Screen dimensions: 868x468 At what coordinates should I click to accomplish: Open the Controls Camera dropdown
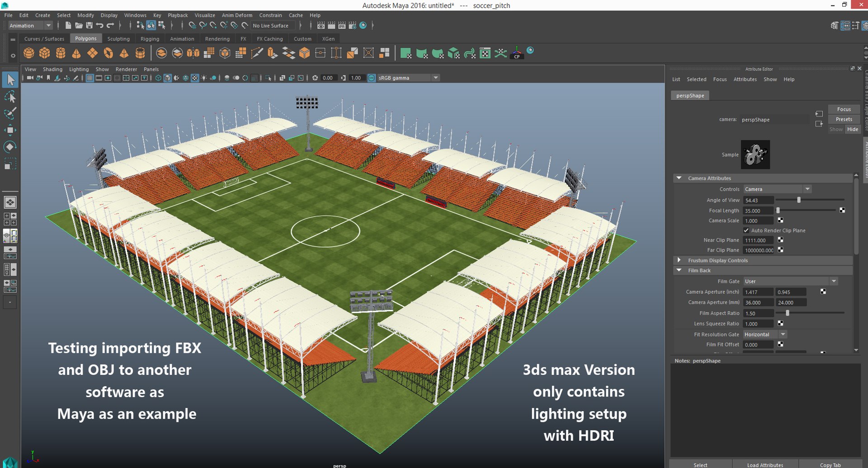(778, 189)
